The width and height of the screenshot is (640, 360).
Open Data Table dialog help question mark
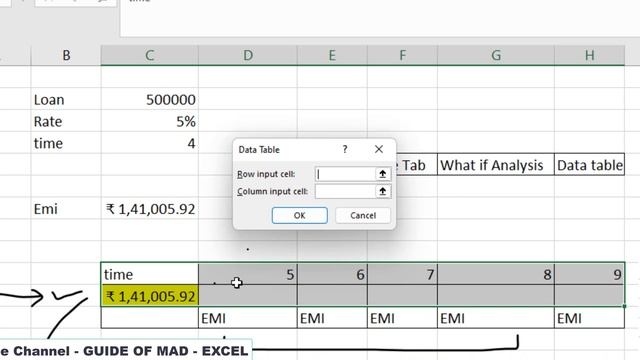(x=345, y=149)
